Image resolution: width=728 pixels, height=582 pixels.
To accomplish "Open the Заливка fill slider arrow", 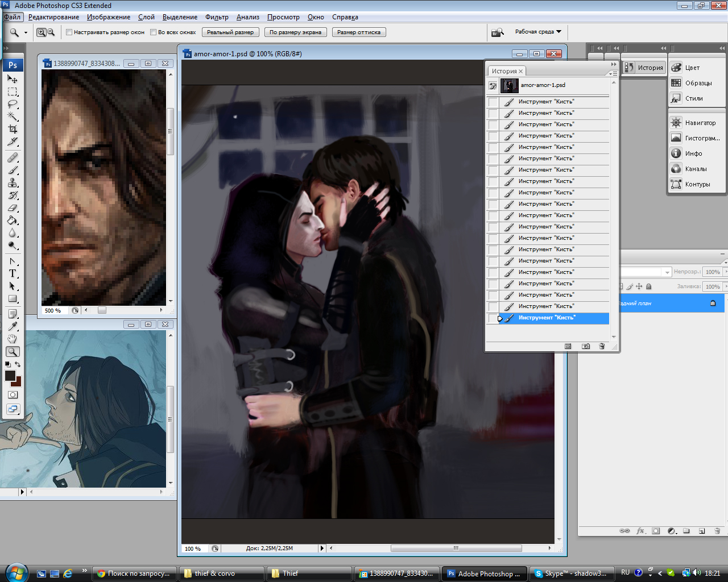I will pos(725,286).
